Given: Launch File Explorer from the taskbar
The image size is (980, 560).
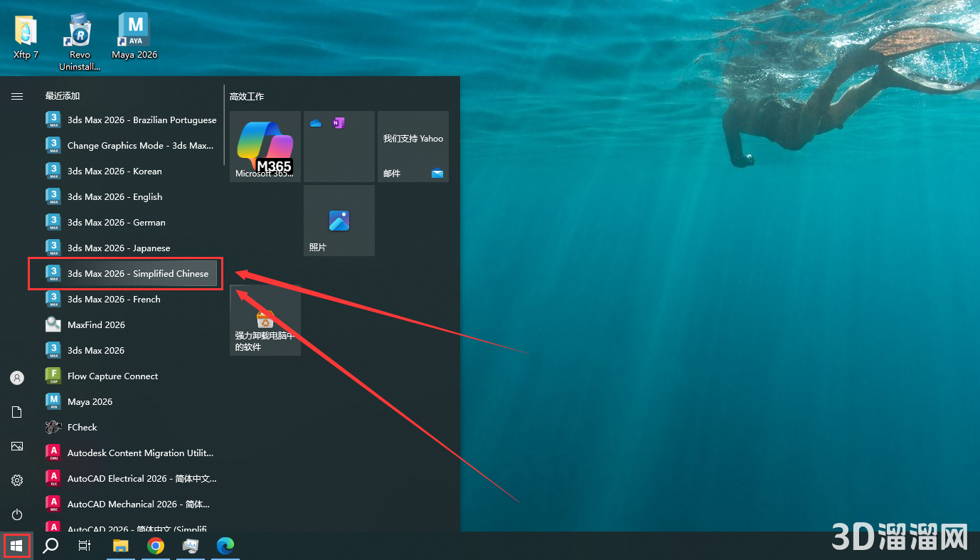Looking at the screenshot, I should pyautogui.click(x=122, y=546).
